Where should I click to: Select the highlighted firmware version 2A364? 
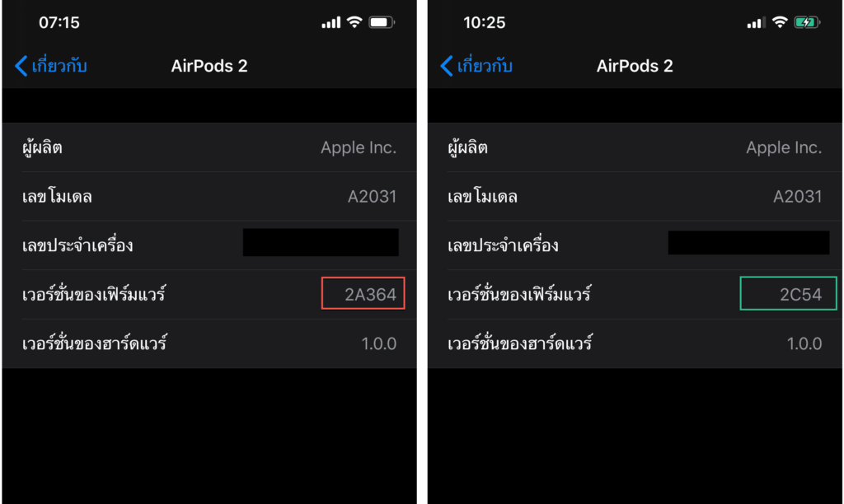363,293
